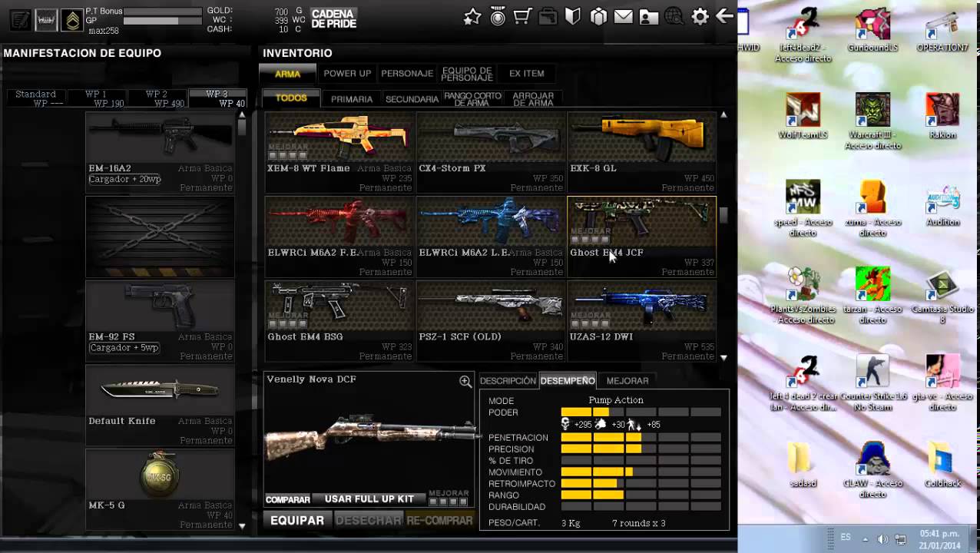Click the notepad icon at top left
The image size is (980, 553).
pos(21,20)
